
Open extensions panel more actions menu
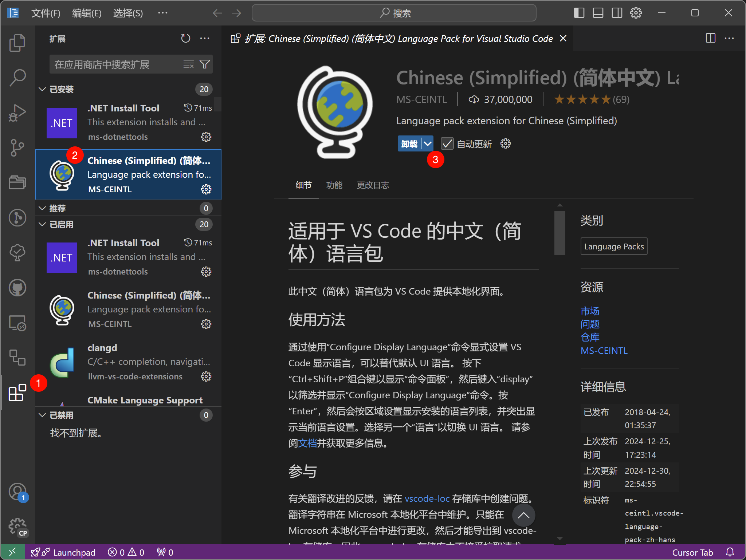click(205, 38)
